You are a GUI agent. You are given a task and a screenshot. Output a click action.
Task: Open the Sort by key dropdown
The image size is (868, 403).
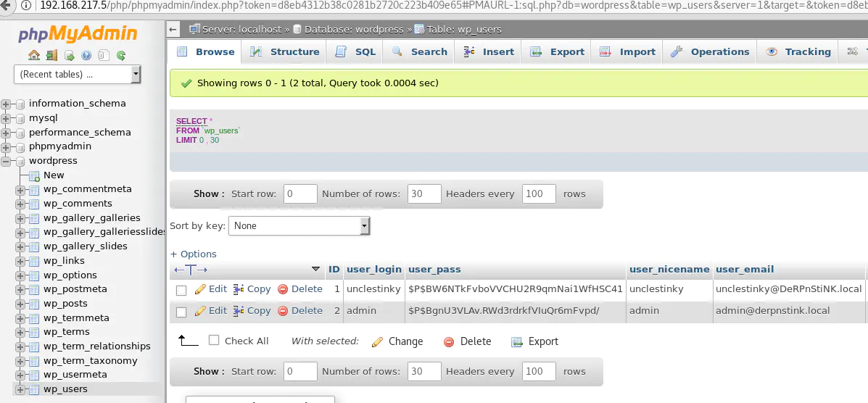pos(299,225)
